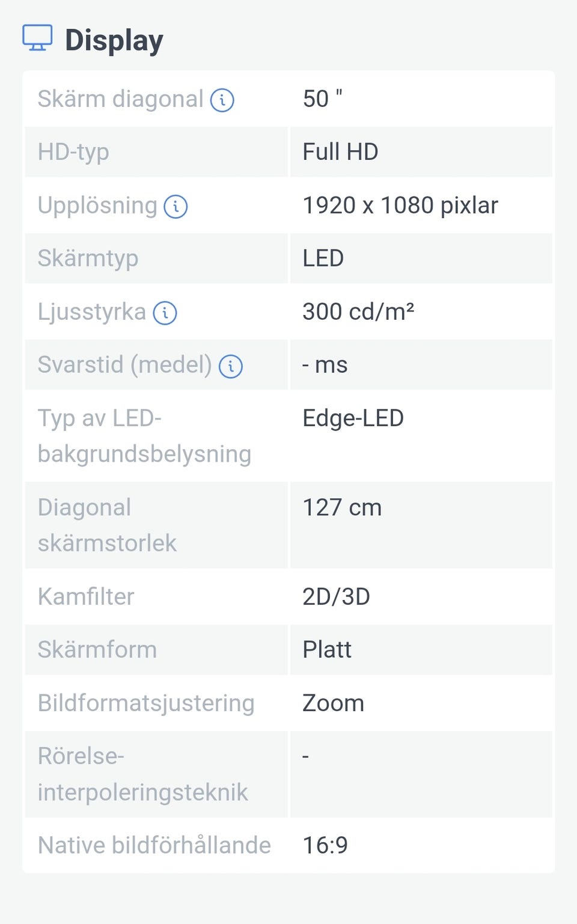Screen dimensions: 577x924
Task: Click the Rörelse-interpoleringsteknik label
Action: [x=142, y=774]
